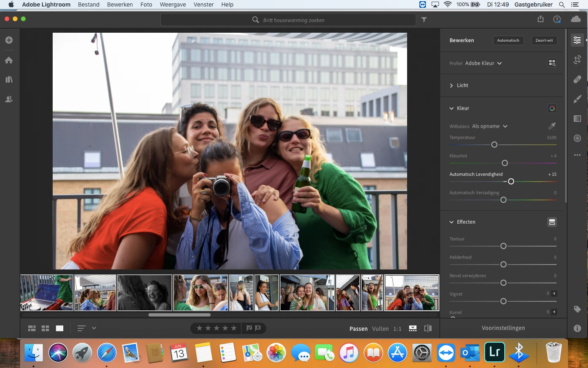This screenshot has height=368, width=588.
Task: Toggle the flag as picked icon
Action: 249,328
